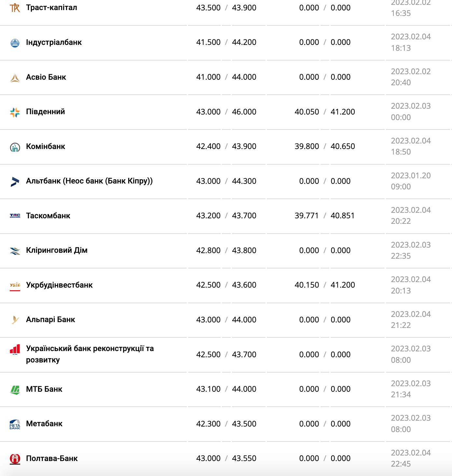Click the Кліринговий Дім logo icon

(x=15, y=251)
